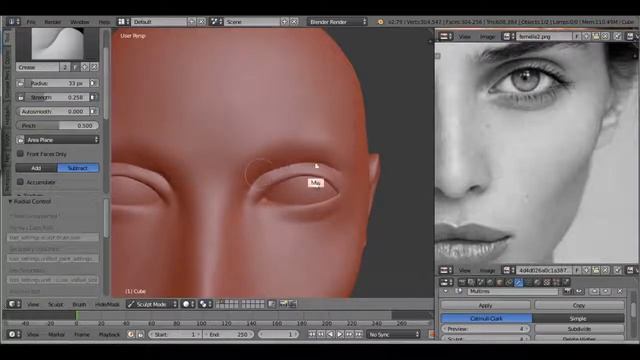Open the Help menu
The height and width of the screenshot is (360, 640).
coord(104,22)
